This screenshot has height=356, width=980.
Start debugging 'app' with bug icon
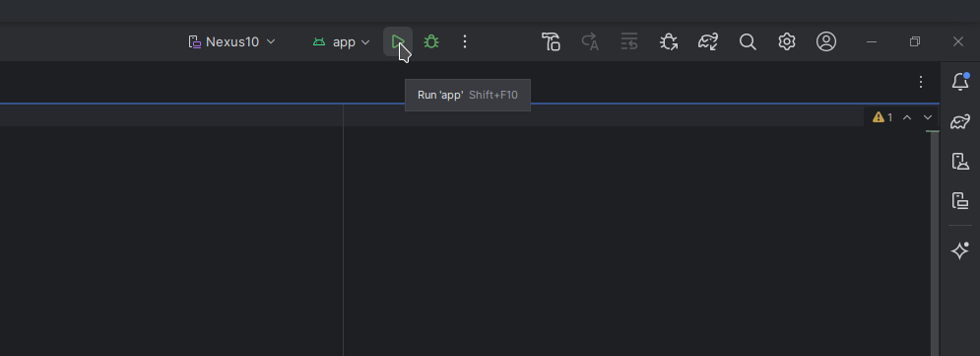tap(431, 42)
